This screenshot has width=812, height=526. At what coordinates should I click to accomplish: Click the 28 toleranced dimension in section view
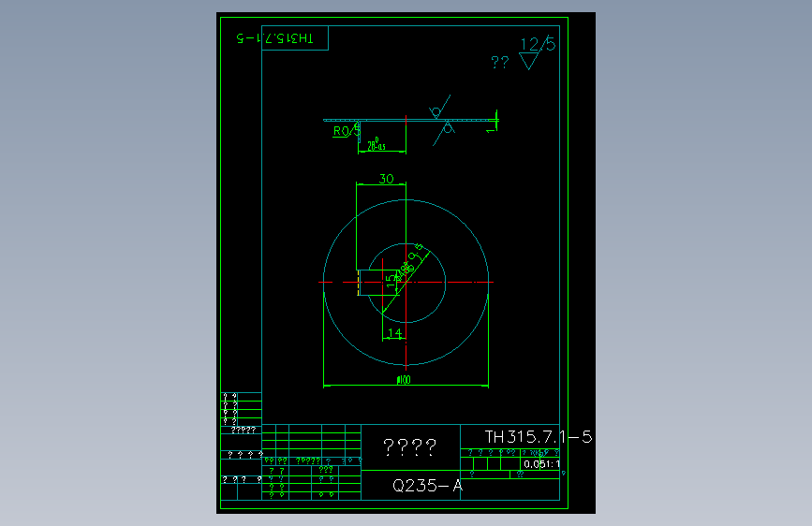376,145
